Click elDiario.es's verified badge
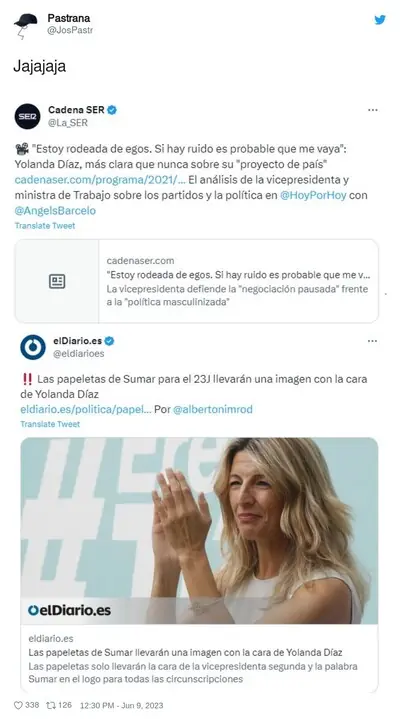This screenshot has height=719, width=400. [109, 341]
